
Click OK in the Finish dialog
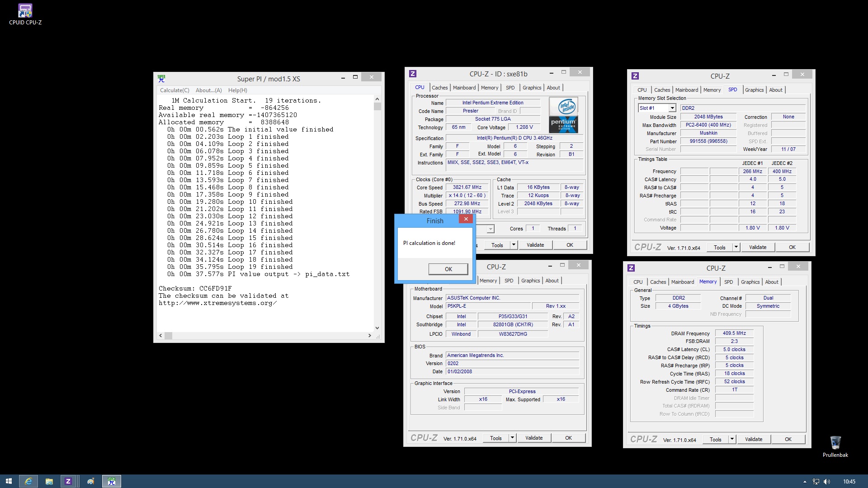(x=448, y=269)
